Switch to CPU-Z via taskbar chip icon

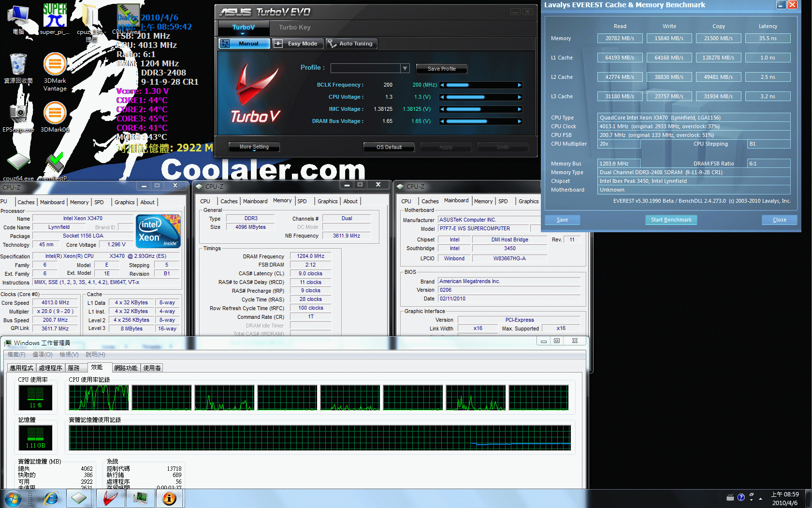pyautogui.click(x=78, y=498)
